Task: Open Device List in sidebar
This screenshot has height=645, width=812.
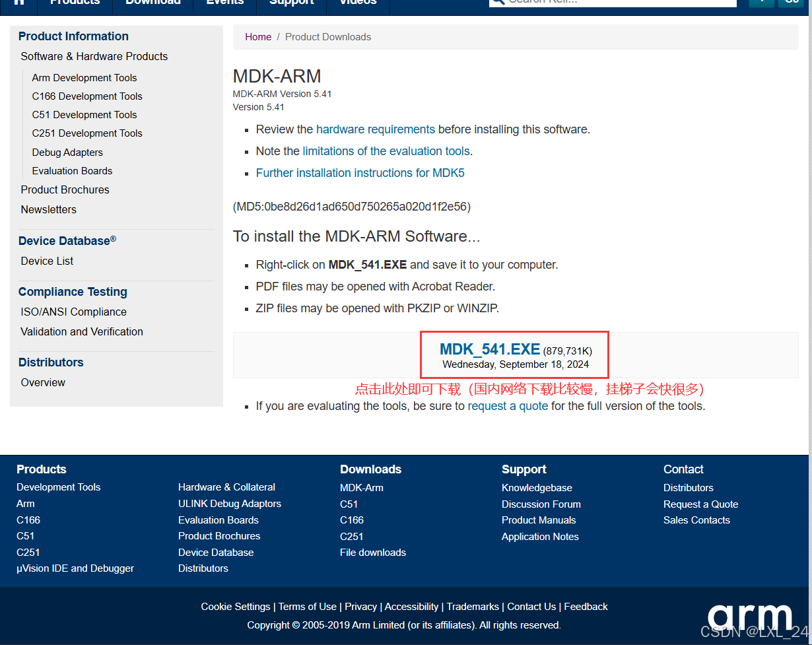Action: pyautogui.click(x=47, y=261)
